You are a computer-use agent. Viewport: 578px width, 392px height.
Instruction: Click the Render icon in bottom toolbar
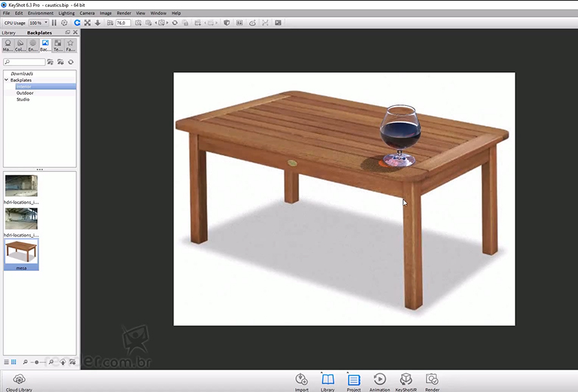pyautogui.click(x=432, y=382)
